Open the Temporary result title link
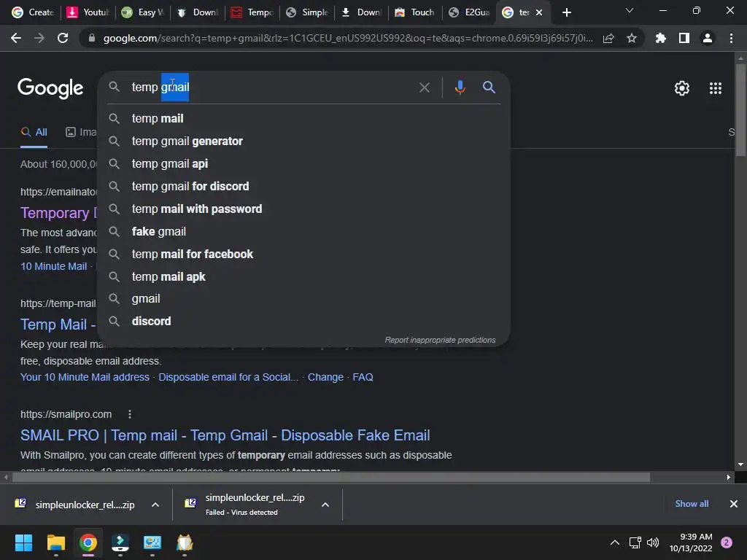 [58, 213]
